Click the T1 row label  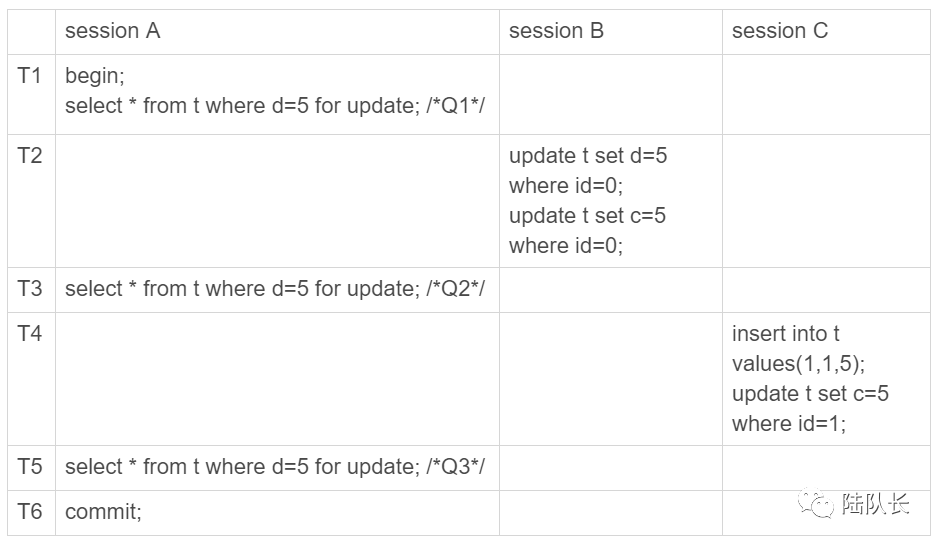(29, 76)
